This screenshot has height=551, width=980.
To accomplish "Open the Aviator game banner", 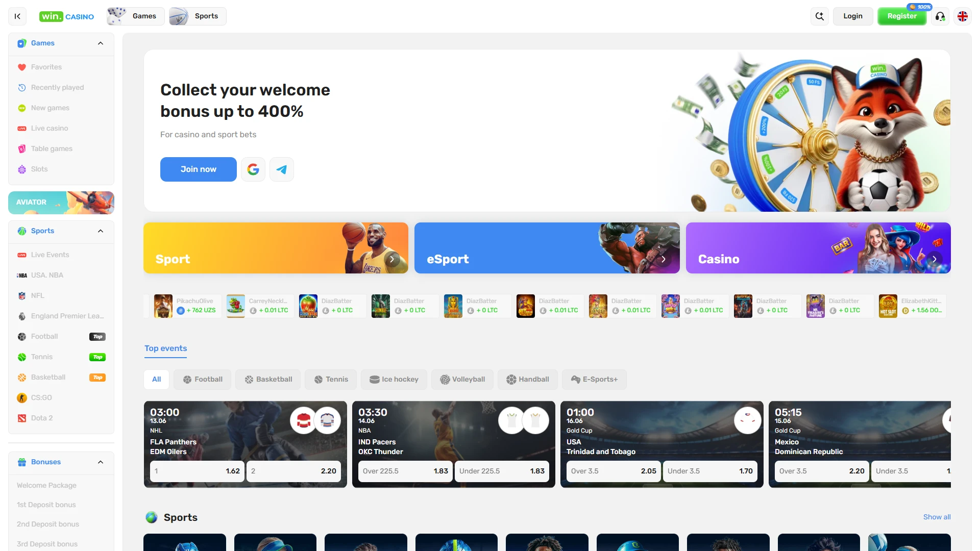I will (x=61, y=203).
